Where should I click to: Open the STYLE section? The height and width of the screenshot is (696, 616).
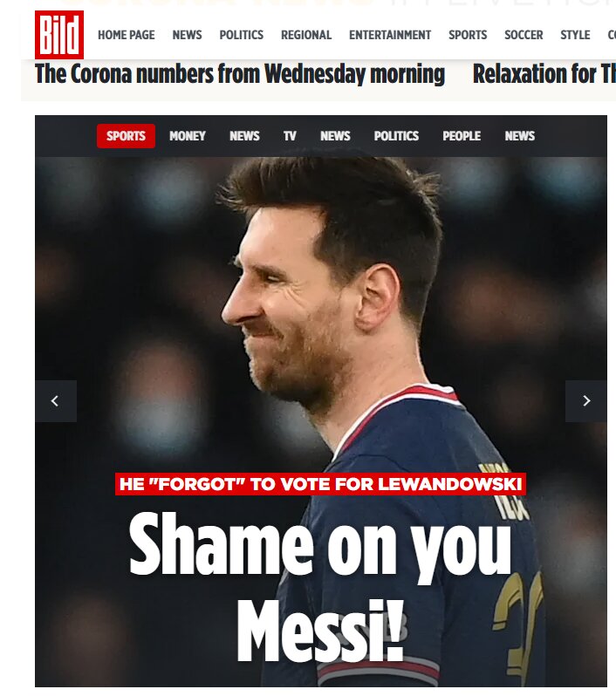[x=575, y=35]
